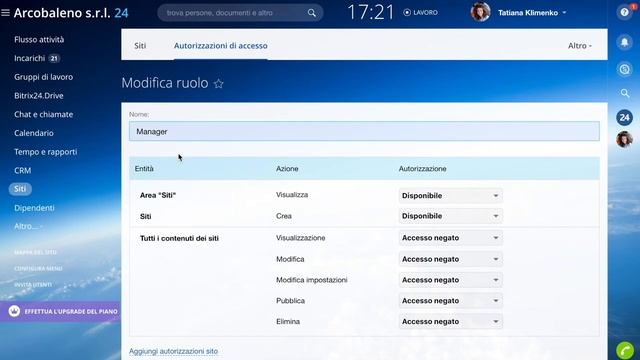This screenshot has height=360, width=640.
Task: Click the Nome field containing Manager
Action: click(364, 131)
